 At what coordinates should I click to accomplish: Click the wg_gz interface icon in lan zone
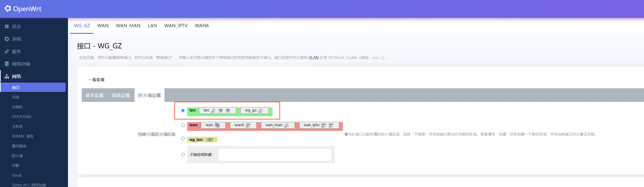point(260,110)
